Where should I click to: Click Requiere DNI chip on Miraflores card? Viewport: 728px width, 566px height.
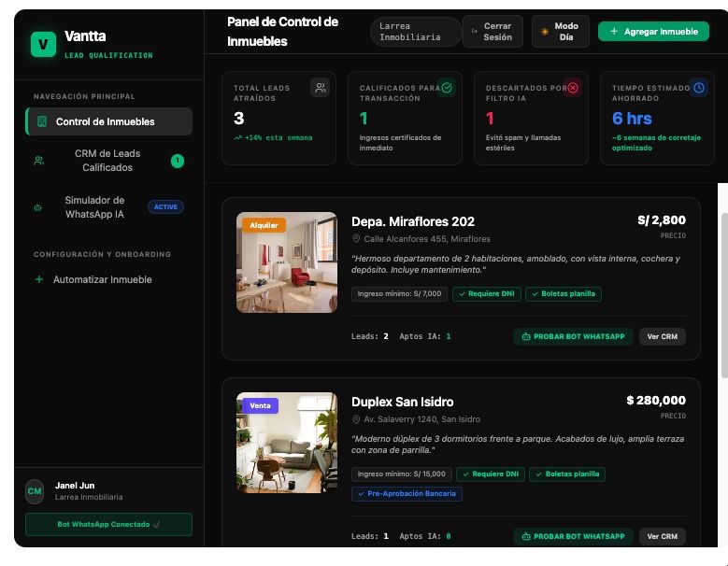click(x=487, y=294)
